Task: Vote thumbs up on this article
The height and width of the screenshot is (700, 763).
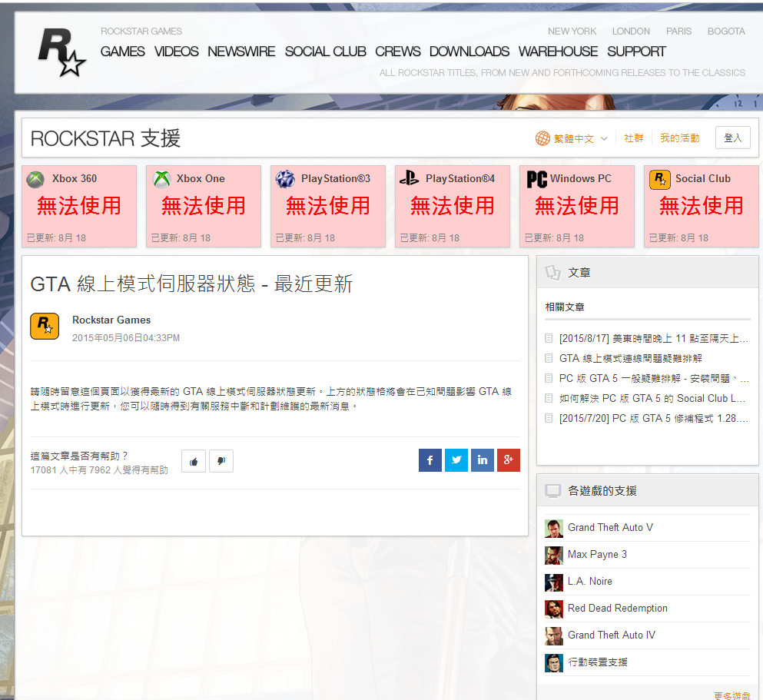Action: point(194,461)
